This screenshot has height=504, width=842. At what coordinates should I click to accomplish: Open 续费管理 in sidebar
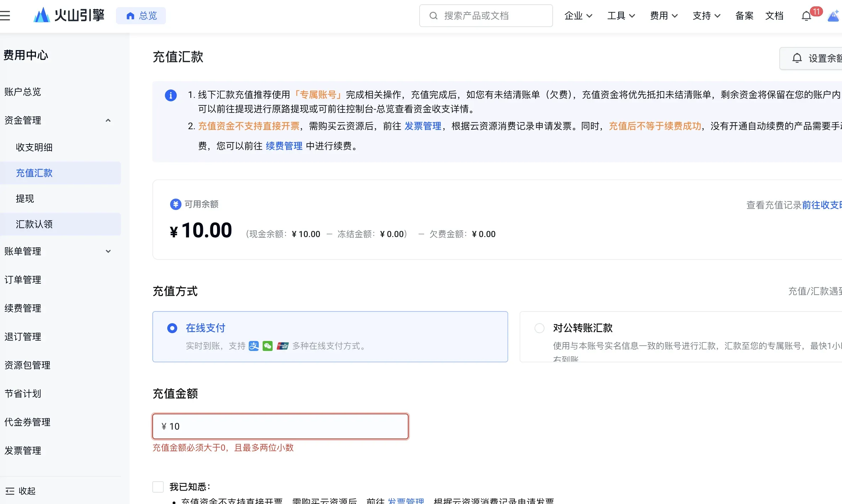pyautogui.click(x=23, y=308)
